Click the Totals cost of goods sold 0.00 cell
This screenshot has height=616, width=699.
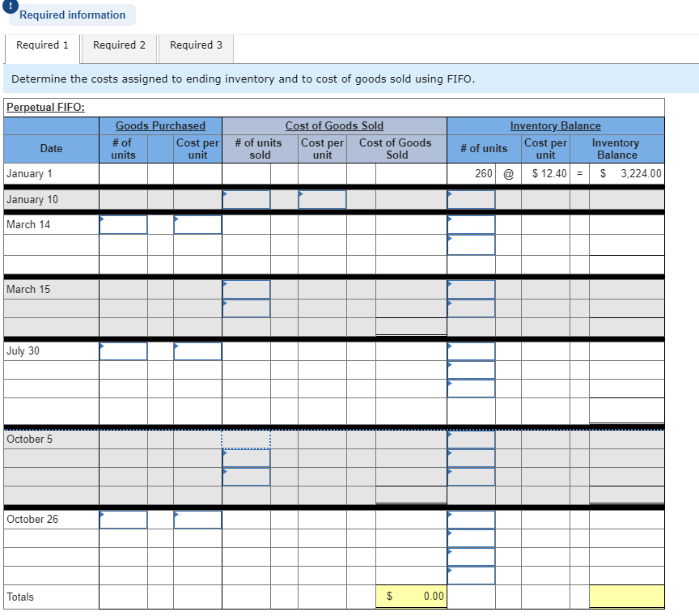tap(411, 597)
